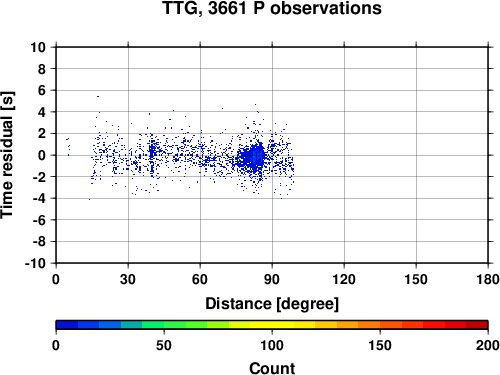The width and height of the screenshot is (500, 375).
Task: Click the 30 tick label on distance axis
Action: point(128,279)
